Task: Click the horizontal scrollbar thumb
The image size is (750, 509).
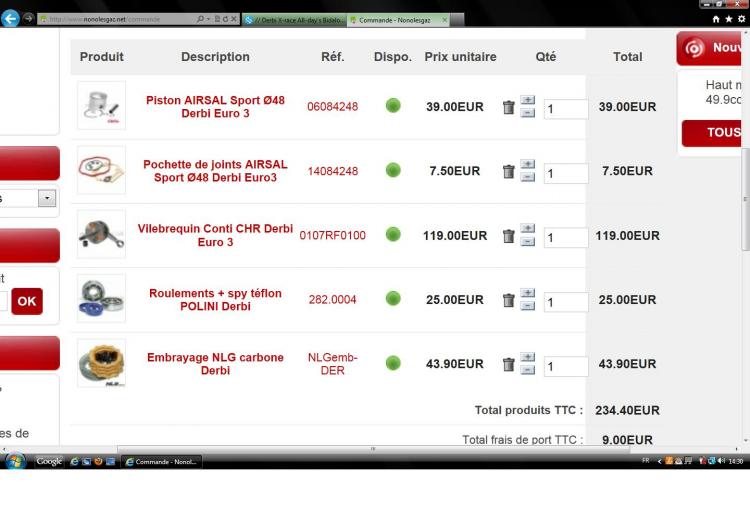Action: click(373, 449)
